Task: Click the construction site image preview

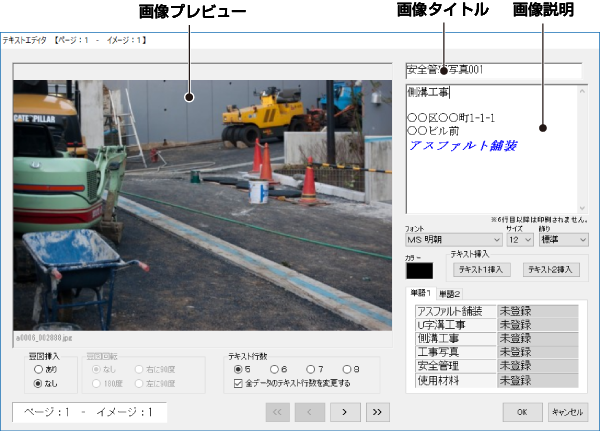Action: click(202, 205)
